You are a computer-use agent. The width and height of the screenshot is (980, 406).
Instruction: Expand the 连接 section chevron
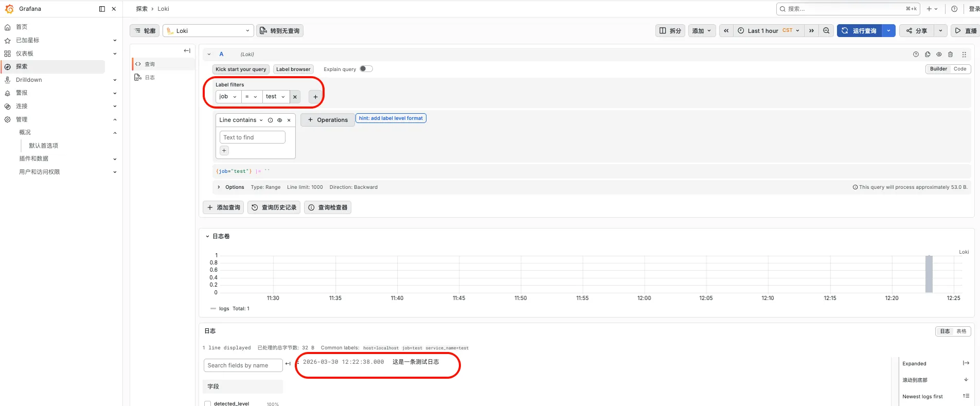tap(115, 106)
